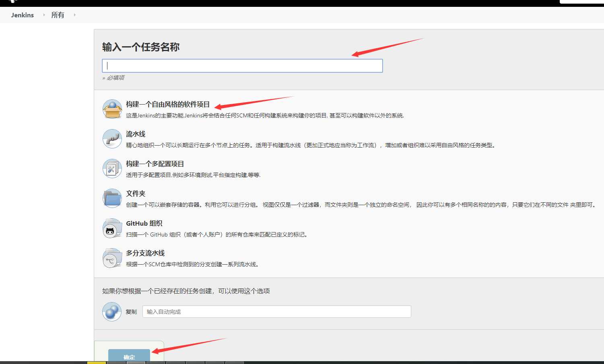The image size is (604, 364).
Task: Click the task name input field
Action: [x=242, y=66]
